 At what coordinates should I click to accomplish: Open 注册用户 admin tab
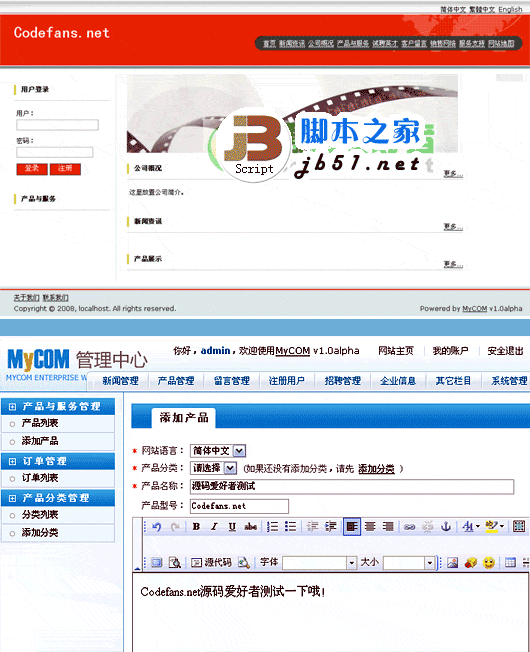(286, 380)
